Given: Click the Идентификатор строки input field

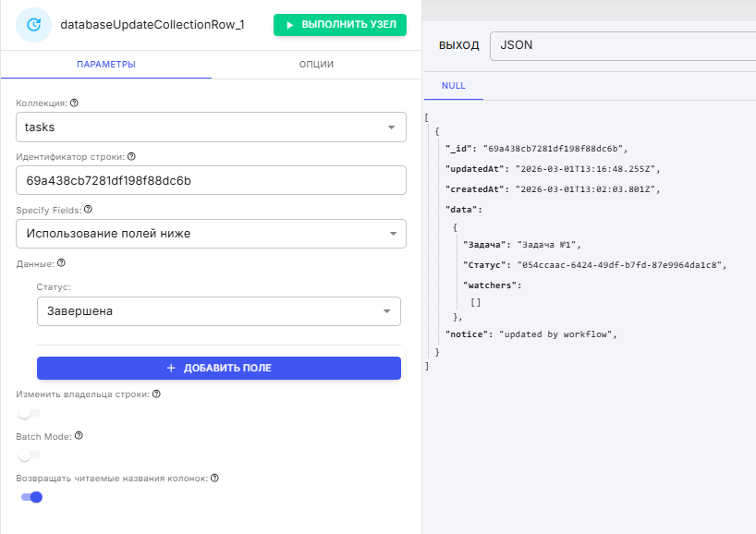Looking at the screenshot, I should [211, 180].
